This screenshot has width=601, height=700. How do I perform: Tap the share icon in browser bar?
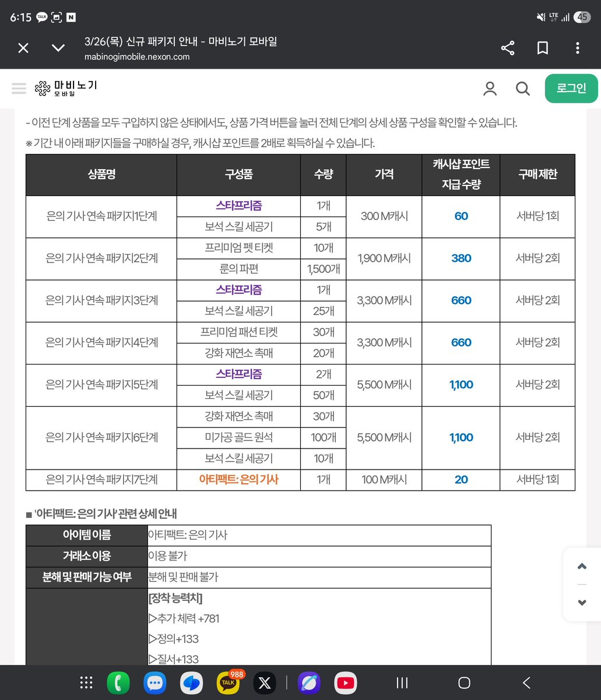(x=508, y=48)
